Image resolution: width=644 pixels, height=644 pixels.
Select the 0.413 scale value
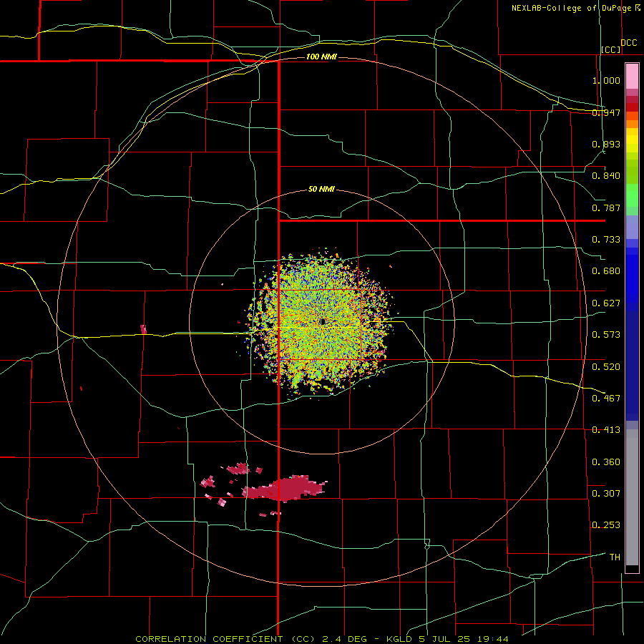(606, 430)
